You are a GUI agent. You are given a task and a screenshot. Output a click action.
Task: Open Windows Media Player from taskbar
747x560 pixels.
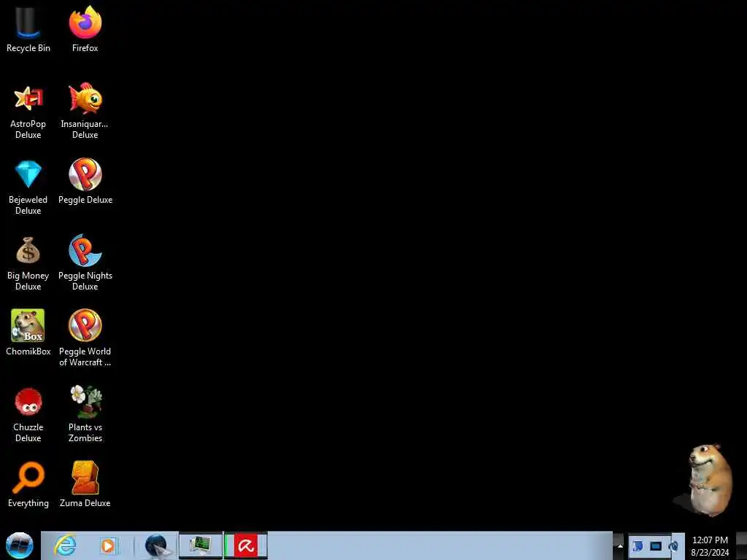[108, 545]
